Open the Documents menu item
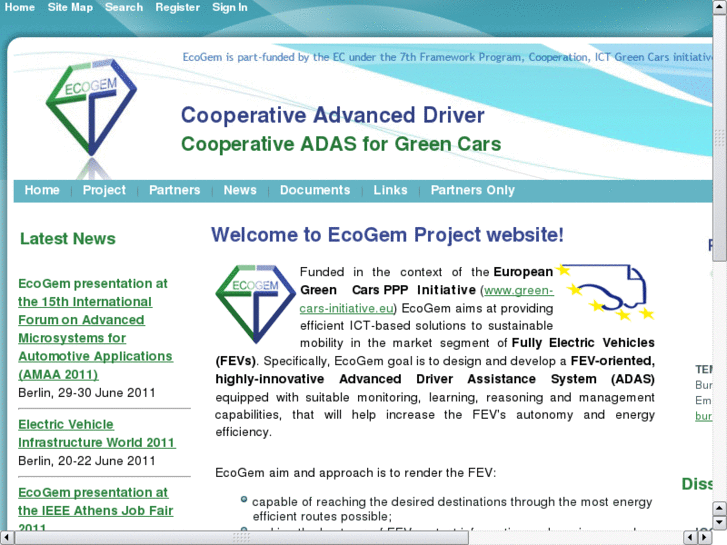The image size is (727, 545). [315, 190]
